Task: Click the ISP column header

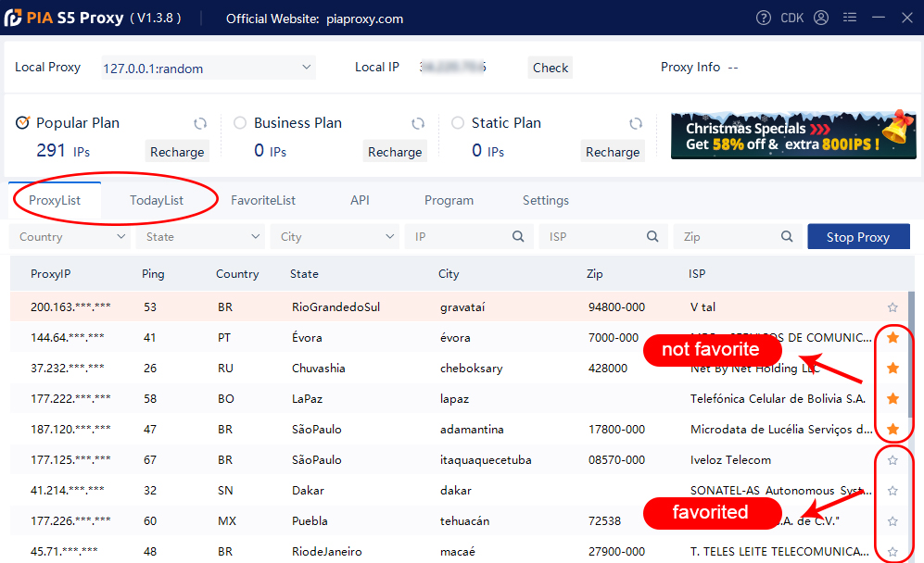Action: 697,274
